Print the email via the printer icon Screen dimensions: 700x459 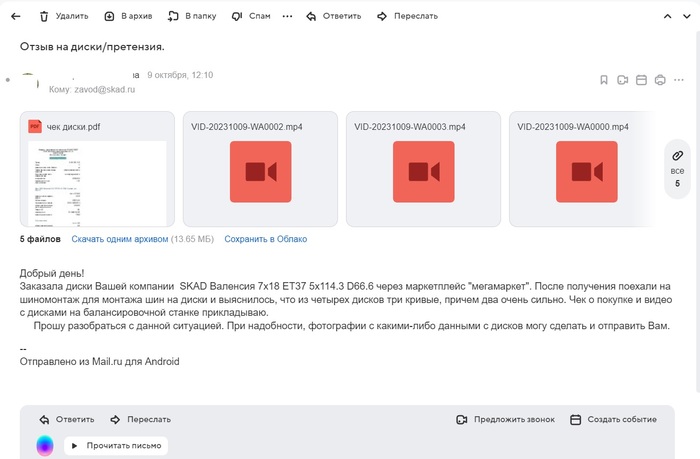point(660,80)
